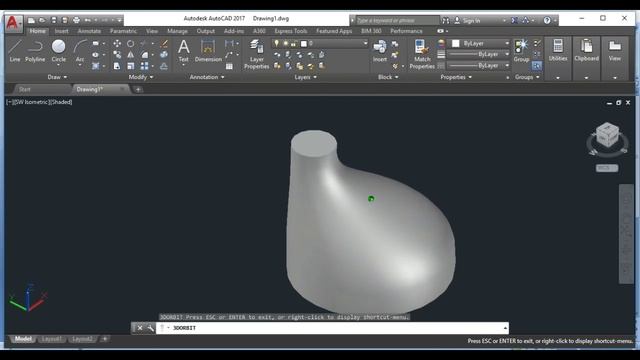Open the Output ribbon tab
Image resolution: width=640 pixels, height=360 pixels.
click(205, 31)
